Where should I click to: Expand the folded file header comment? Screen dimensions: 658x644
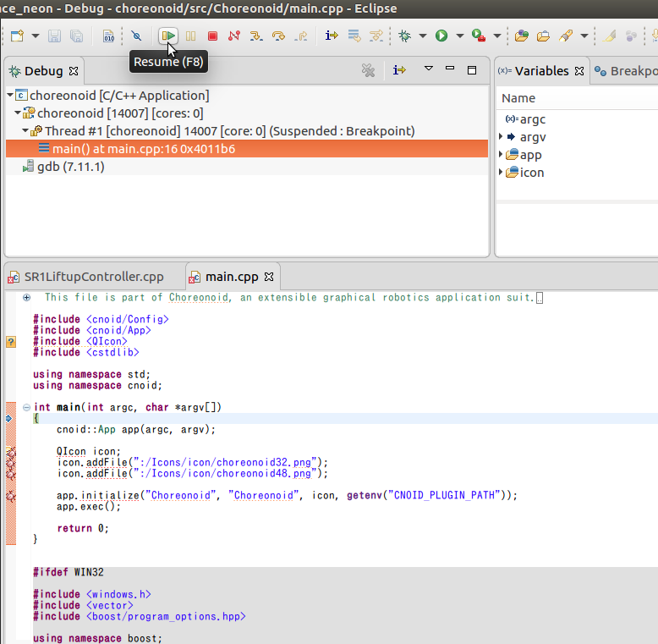point(26,297)
